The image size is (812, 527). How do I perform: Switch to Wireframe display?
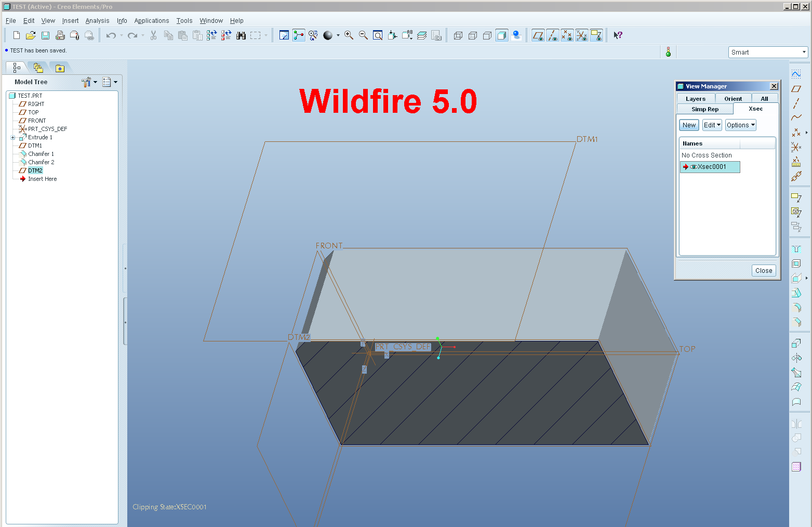pyautogui.click(x=458, y=35)
